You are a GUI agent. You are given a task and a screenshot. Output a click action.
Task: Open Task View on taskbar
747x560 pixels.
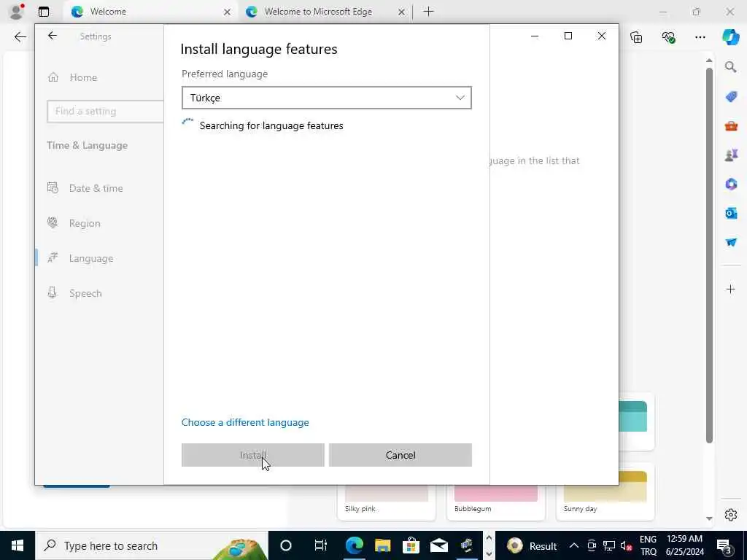(x=321, y=545)
